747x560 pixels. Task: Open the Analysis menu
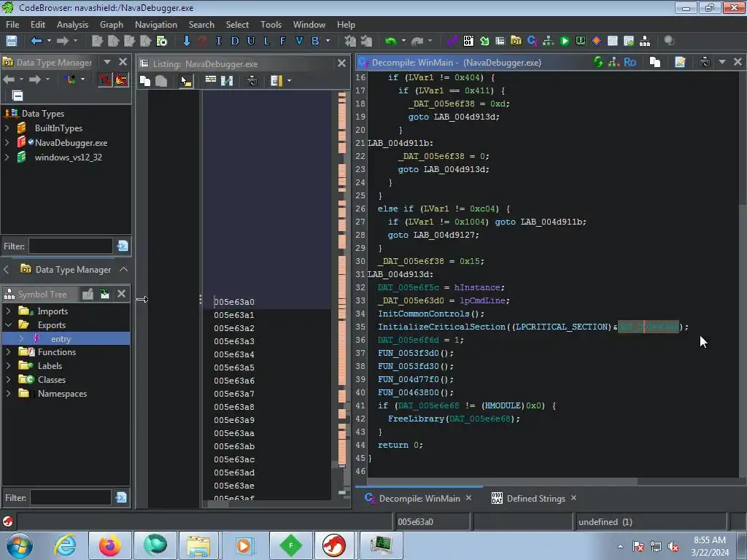point(72,25)
